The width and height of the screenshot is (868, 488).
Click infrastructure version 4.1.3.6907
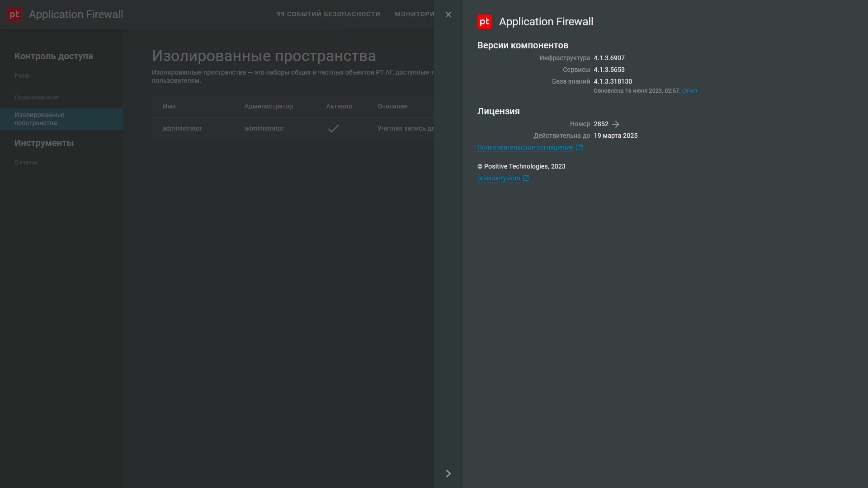[x=609, y=58]
